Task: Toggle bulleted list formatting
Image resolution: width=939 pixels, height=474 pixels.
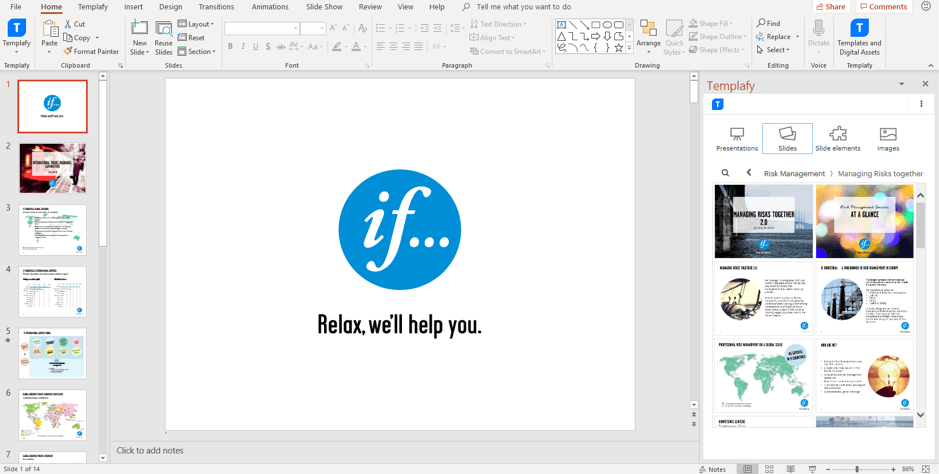Action: tap(381, 28)
